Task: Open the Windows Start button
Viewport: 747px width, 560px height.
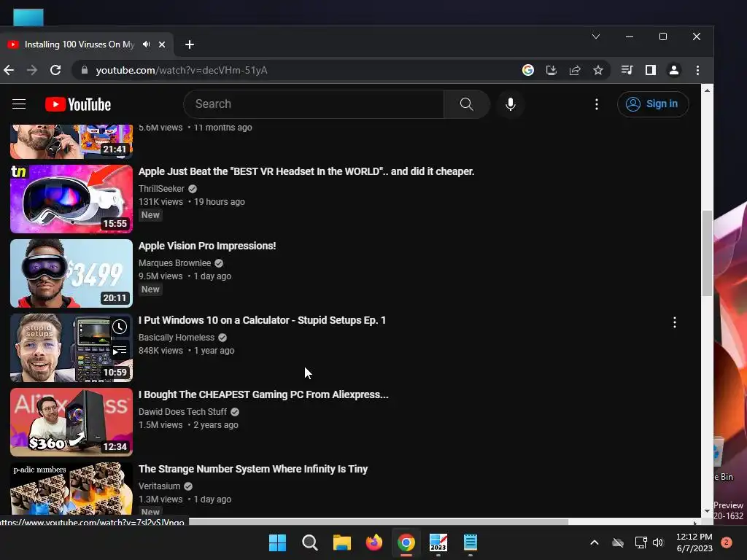Action: [x=277, y=542]
